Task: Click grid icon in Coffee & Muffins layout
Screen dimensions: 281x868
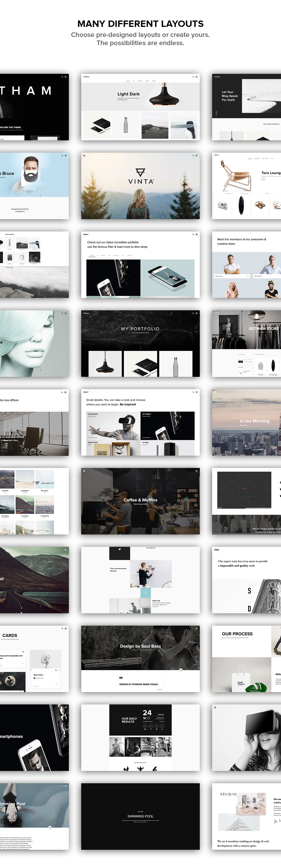Action: pyautogui.click(x=84, y=471)
